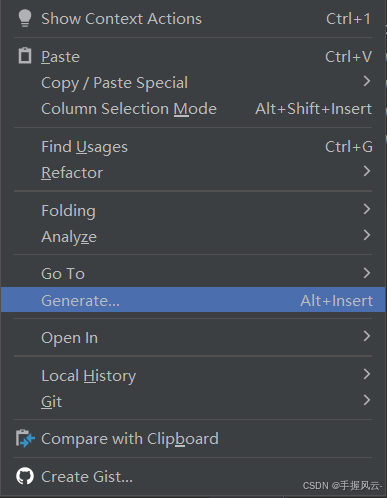Screen dimensions: 387x498
Task: Toggle Column Selection Mode
Action: 193,109
